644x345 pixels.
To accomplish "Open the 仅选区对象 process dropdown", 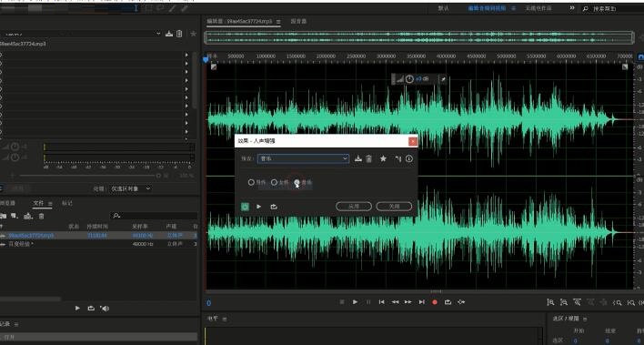I will (x=131, y=188).
